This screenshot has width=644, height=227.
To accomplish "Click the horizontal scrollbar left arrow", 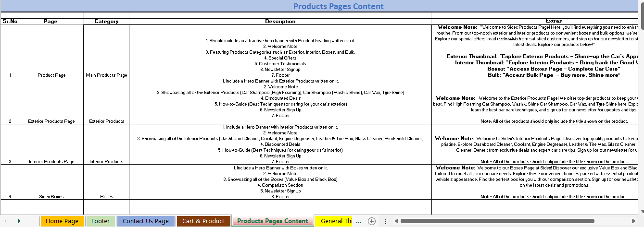I will coord(396,221).
